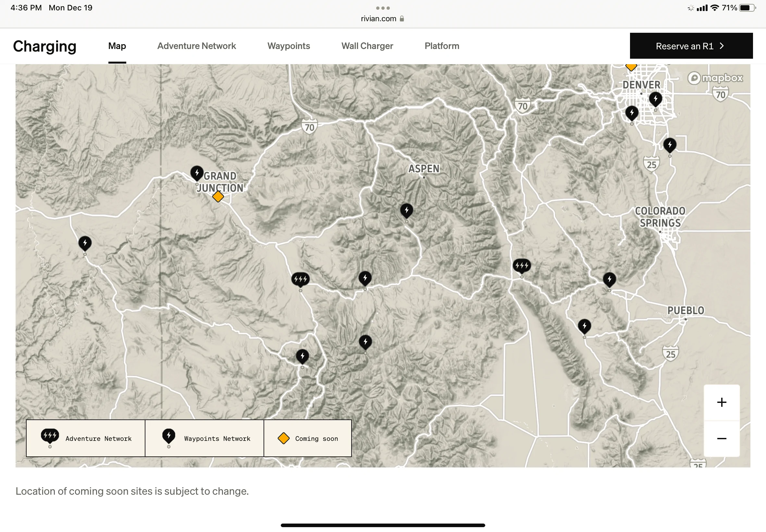Click the Coming soon legend diamond
The width and height of the screenshot is (766, 532).
[x=283, y=439]
